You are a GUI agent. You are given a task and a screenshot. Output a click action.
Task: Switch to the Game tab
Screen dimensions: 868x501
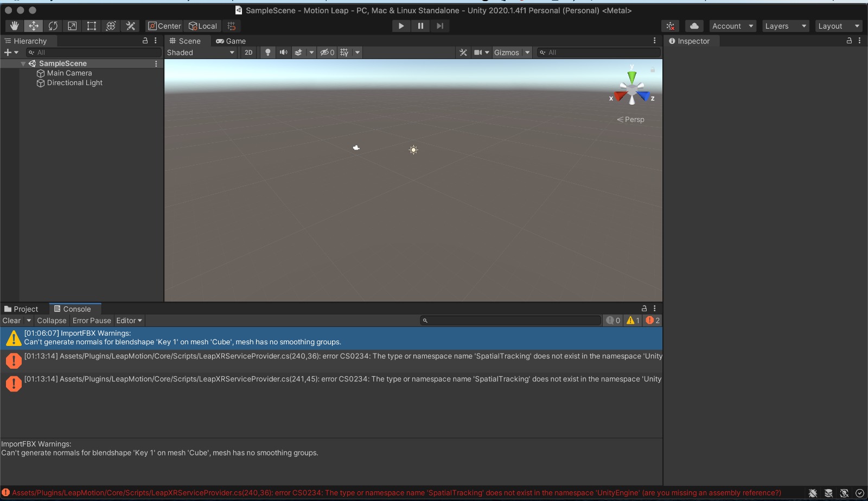(x=231, y=41)
